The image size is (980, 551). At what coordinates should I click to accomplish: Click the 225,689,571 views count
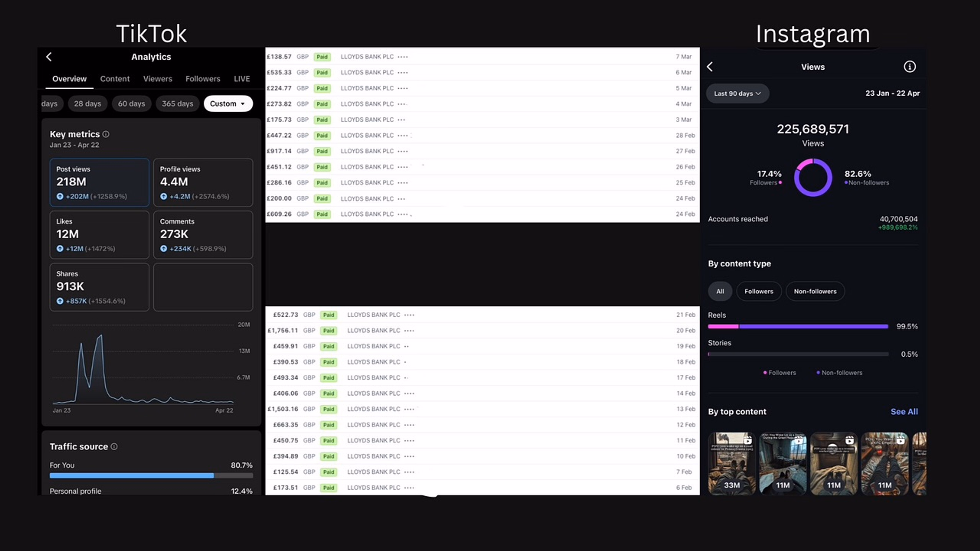[x=813, y=129]
